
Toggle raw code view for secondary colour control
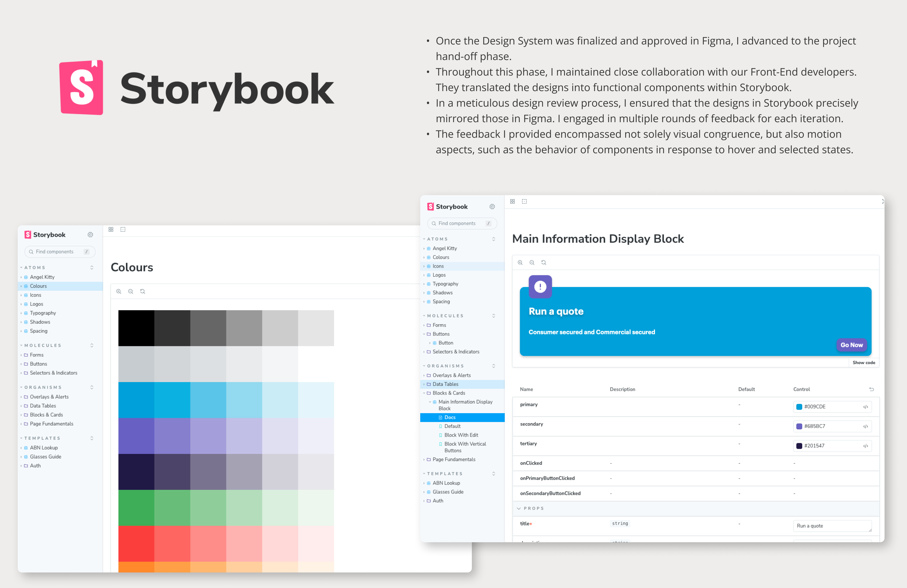pos(866,426)
